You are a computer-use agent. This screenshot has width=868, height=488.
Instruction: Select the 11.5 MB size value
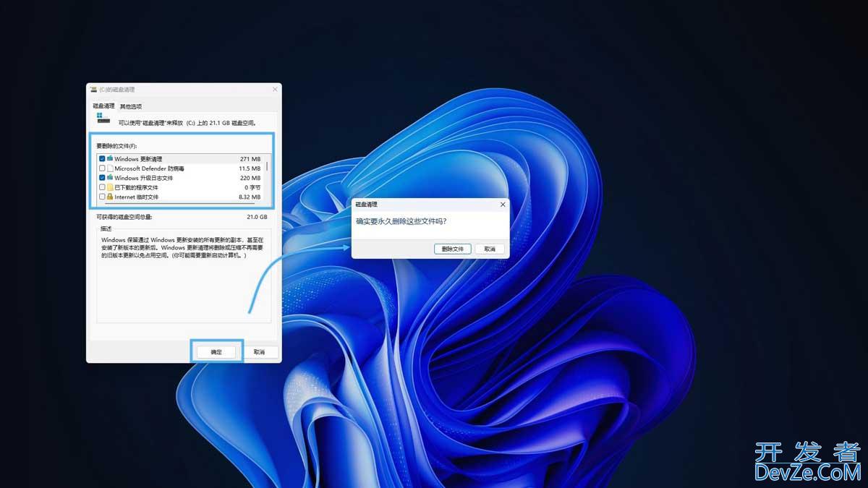pyautogui.click(x=249, y=168)
